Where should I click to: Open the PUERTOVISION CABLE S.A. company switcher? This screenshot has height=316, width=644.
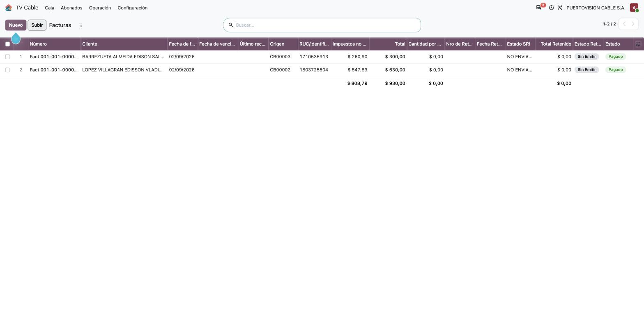596,8
